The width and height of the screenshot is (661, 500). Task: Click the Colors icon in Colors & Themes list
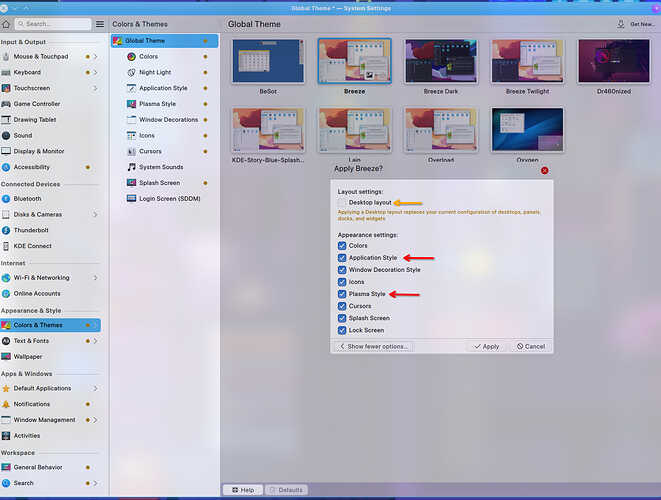click(x=132, y=56)
